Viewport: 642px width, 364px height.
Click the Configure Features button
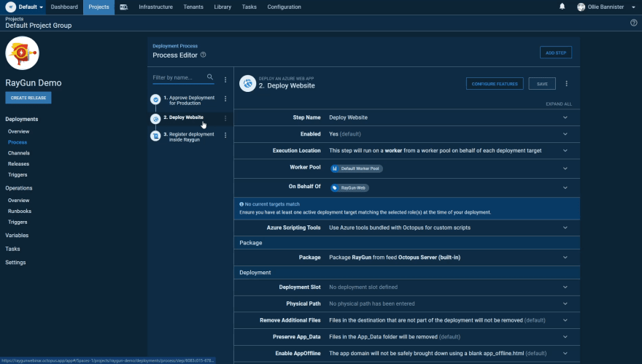click(x=495, y=84)
